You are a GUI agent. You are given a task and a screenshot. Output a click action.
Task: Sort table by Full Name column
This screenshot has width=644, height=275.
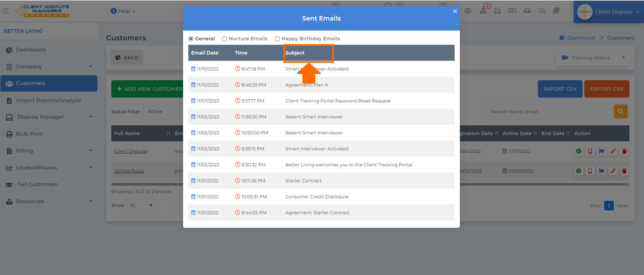pos(142,133)
